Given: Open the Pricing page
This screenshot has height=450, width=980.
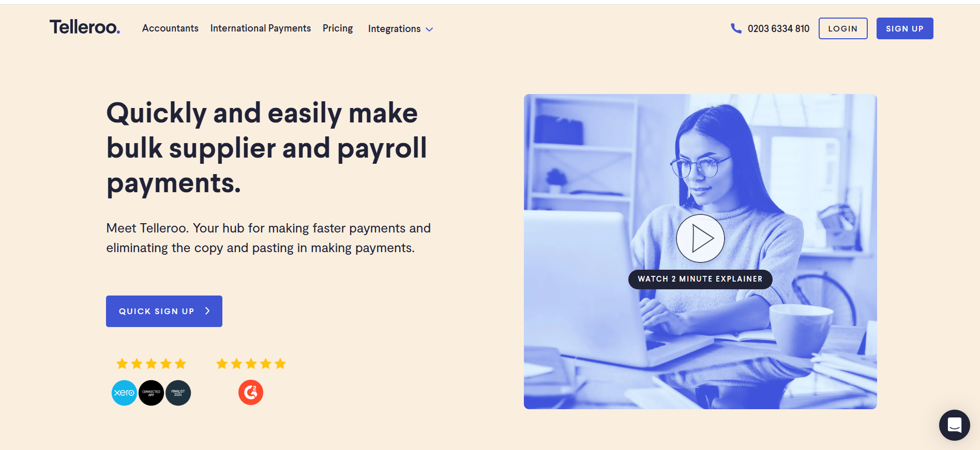Looking at the screenshot, I should click(x=338, y=28).
